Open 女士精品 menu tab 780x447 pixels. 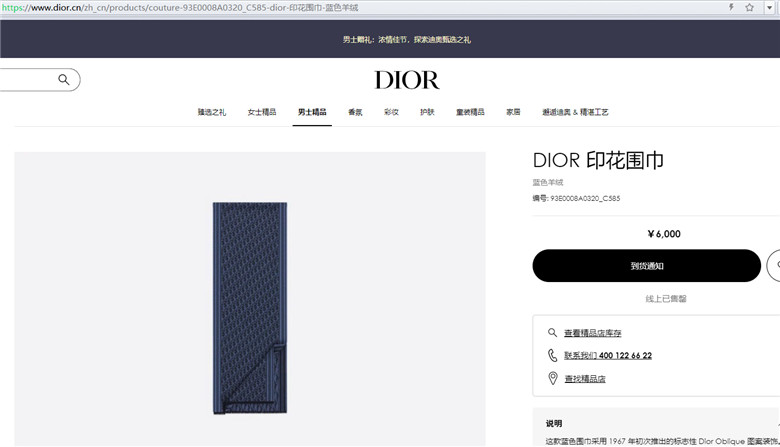coord(262,112)
